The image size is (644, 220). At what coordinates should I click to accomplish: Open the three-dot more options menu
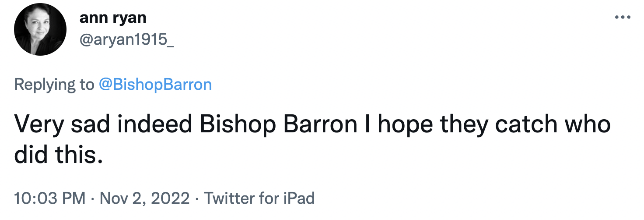(623, 18)
